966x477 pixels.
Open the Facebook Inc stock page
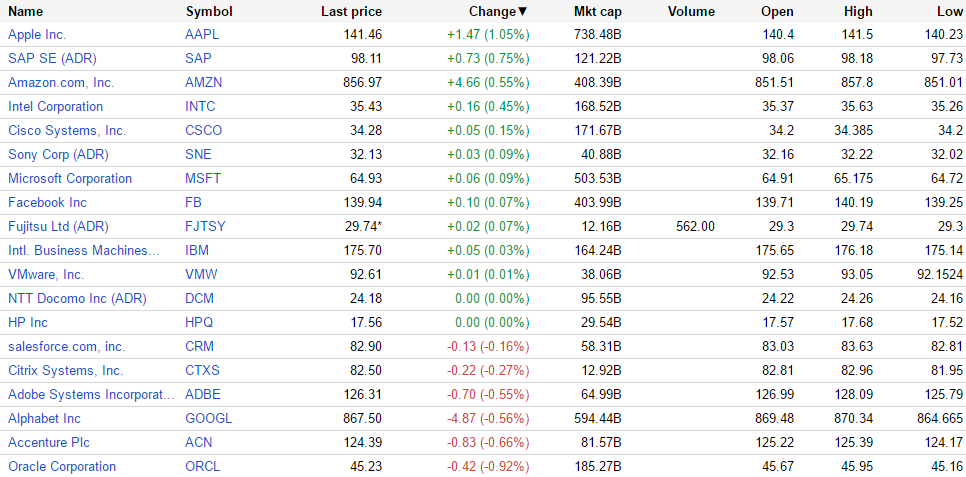click(47, 203)
